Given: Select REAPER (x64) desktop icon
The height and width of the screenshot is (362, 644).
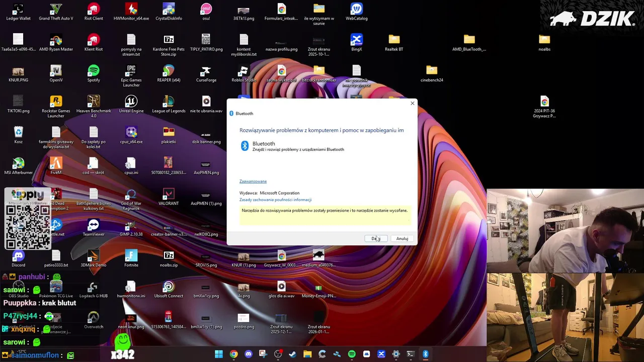Looking at the screenshot, I should [x=169, y=74].
